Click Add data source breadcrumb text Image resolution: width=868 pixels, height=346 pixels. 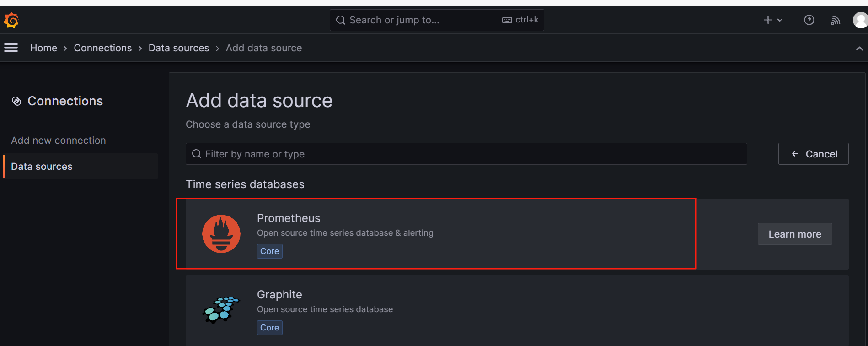point(264,48)
